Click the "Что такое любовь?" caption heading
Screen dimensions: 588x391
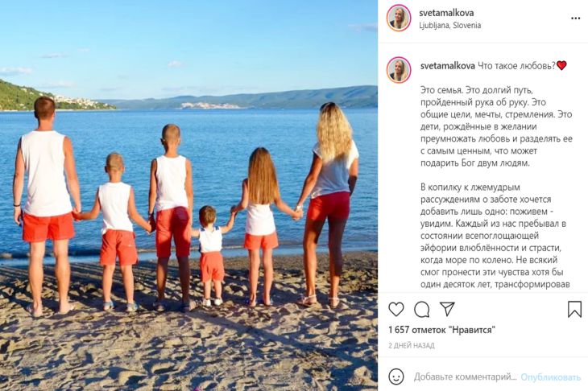(x=516, y=66)
